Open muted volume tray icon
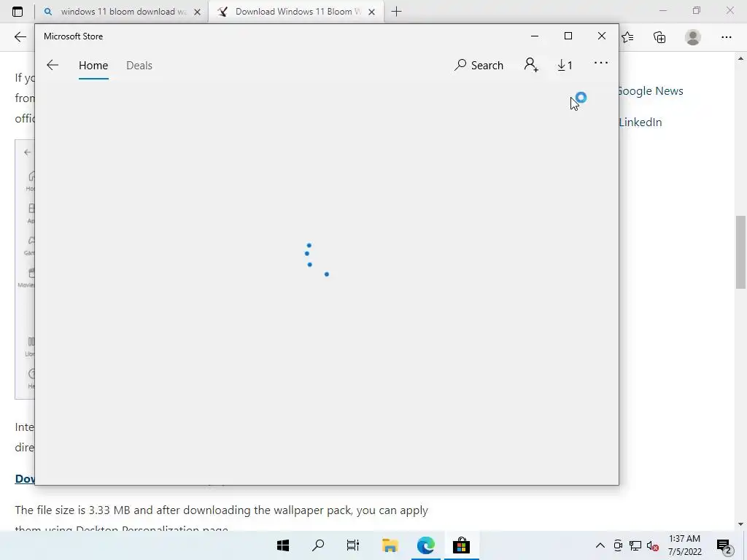Image resolution: width=747 pixels, height=560 pixels. (x=653, y=545)
